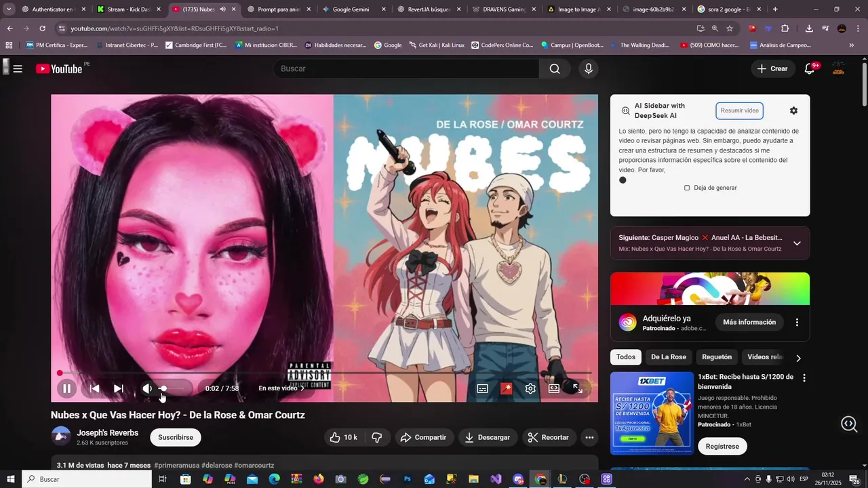868x488 pixels.
Task: Subscribe with Suscribirse button
Action: (176, 437)
